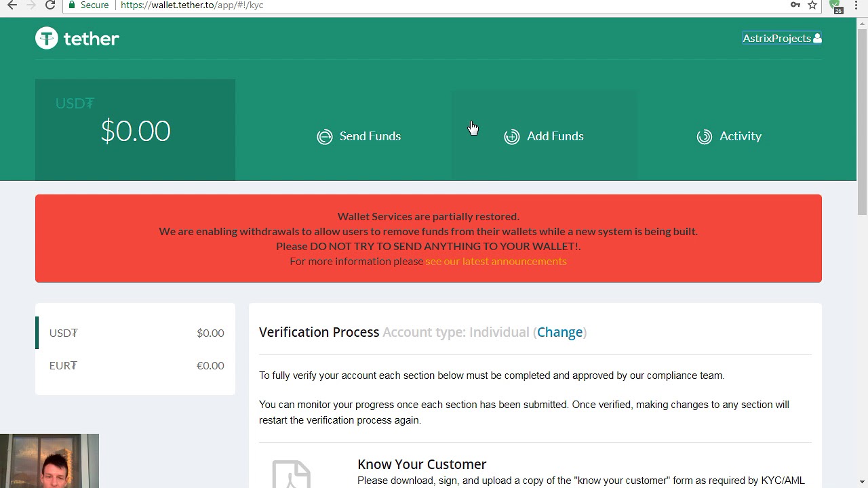This screenshot has width=868, height=488.
Task: Click the tether wordmark in header
Action: tap(92, 39)
